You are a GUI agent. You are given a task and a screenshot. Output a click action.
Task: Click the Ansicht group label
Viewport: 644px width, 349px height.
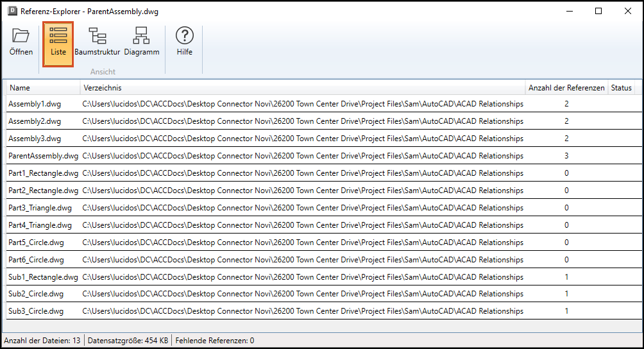coord(103,71)
